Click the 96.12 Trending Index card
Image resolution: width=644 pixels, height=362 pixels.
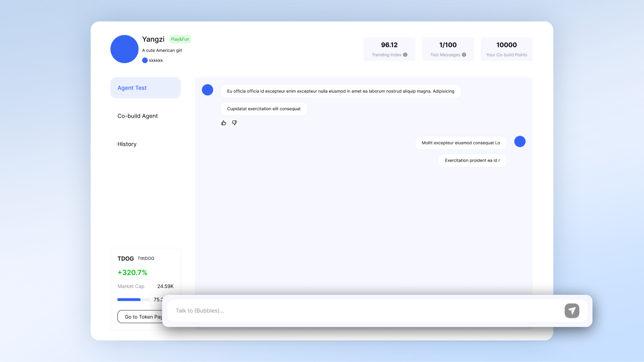click(389, 49)
